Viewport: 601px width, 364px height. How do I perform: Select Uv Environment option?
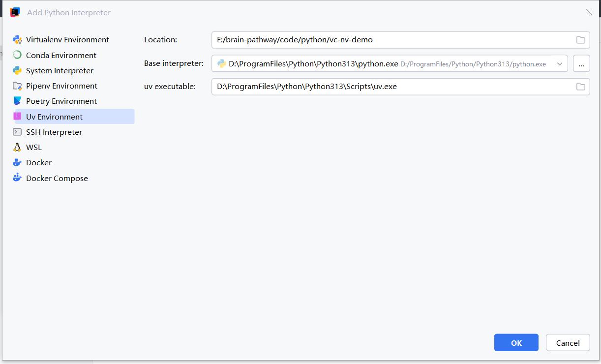(x=73, y=117)
